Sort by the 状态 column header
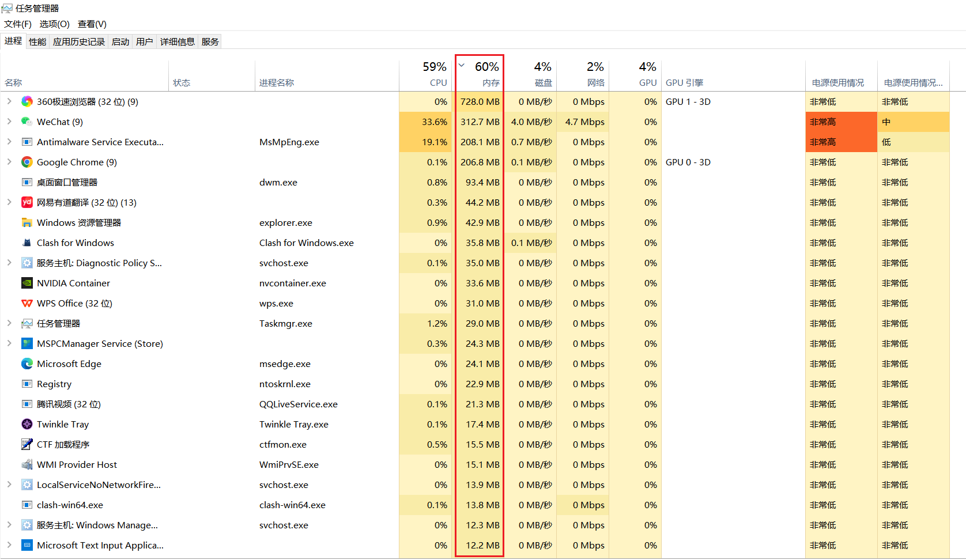966x560 pixels. [212, 75]
